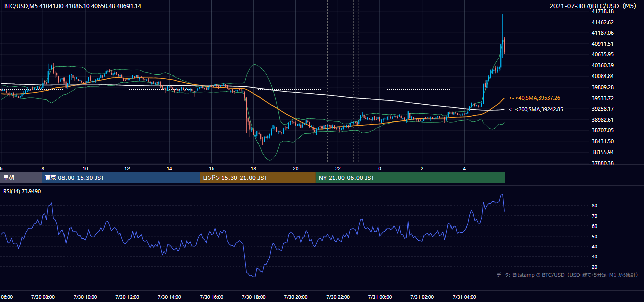Click price axis value 40635.95
The height and width of the screenshot is (302, 644).
[602, 54]
